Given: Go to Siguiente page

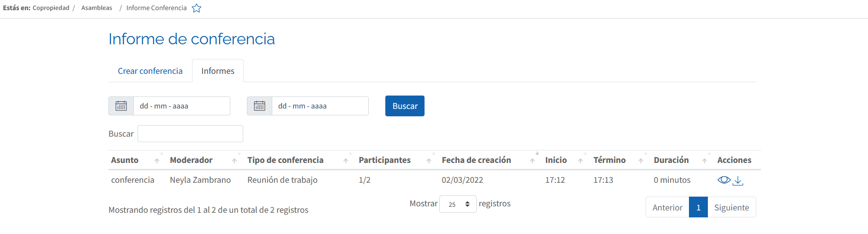Looking at the screenshot, I should coord(731,207).
